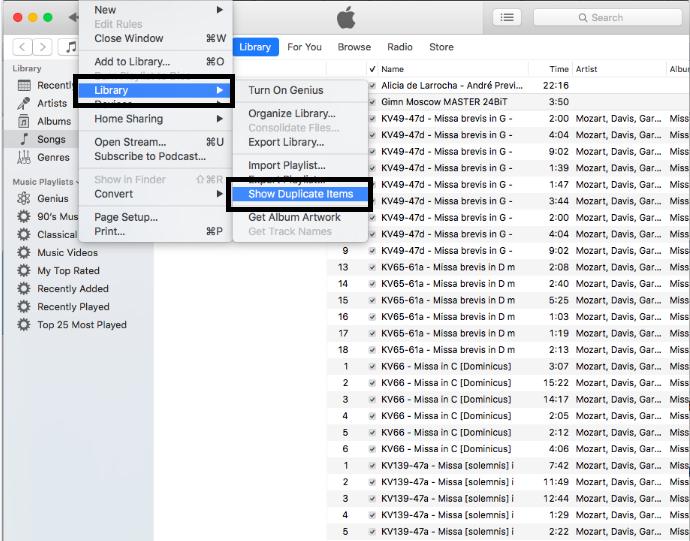Open Albums icon in sidebar
Viewport: 690px width, 541px height.
coord(24,121)
